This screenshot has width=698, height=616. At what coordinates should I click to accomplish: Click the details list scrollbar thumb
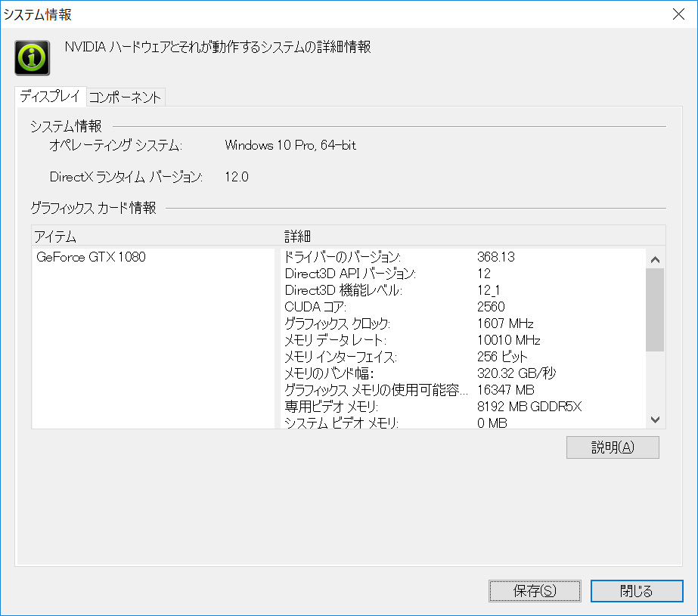point(655,310)
